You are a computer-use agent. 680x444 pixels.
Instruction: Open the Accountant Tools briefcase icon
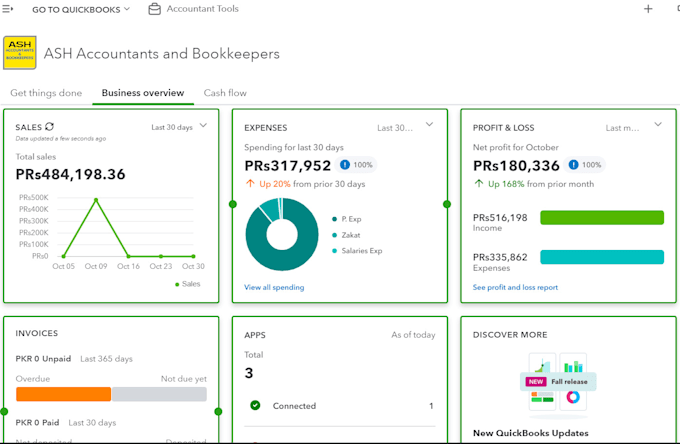pos(154,9)
